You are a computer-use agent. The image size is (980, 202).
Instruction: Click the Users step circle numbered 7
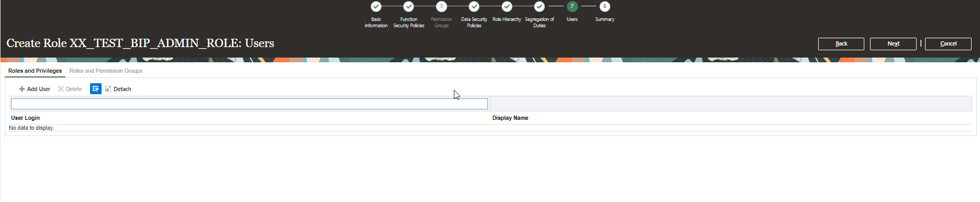pos(572,6)
